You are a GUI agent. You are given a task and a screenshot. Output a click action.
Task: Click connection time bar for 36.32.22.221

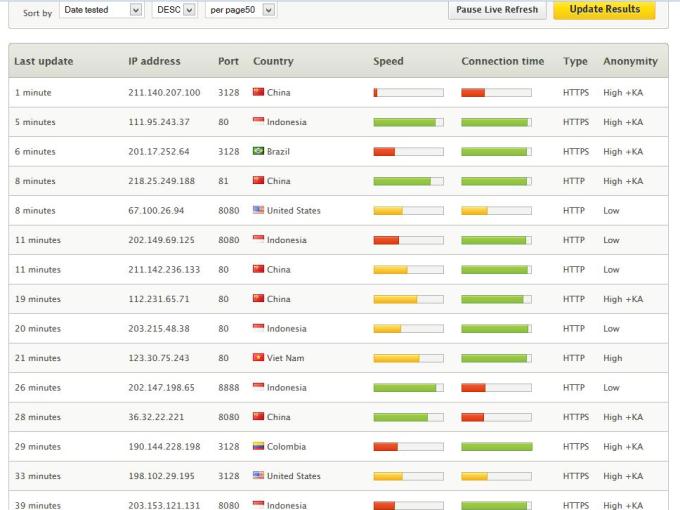click(x=497, y=417)
